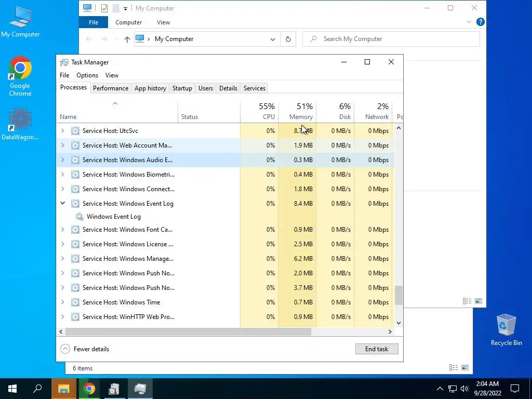This screenshot has width=532, height=399.
Task: Click the Windows Start button
Action: pyautogui.click(x=12, y=389)
